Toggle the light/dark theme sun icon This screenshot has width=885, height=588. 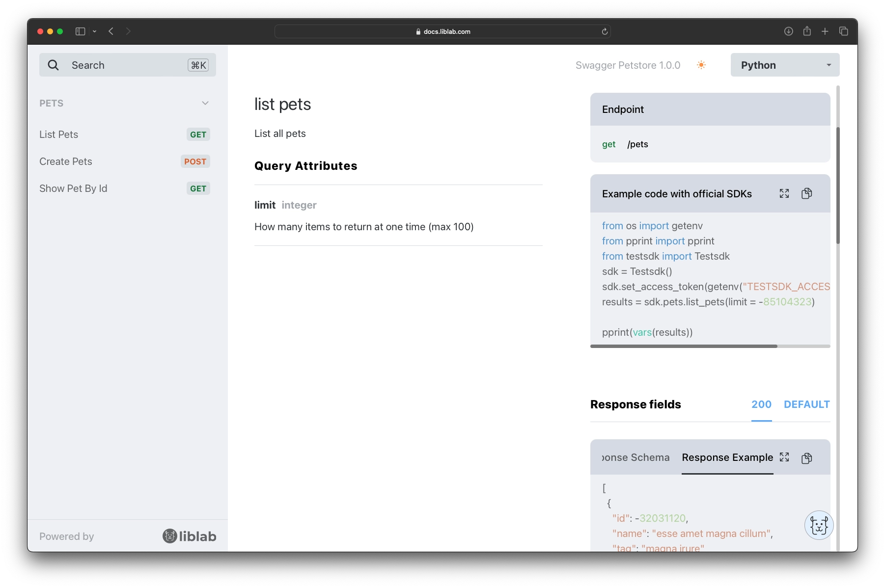[701, 65]
